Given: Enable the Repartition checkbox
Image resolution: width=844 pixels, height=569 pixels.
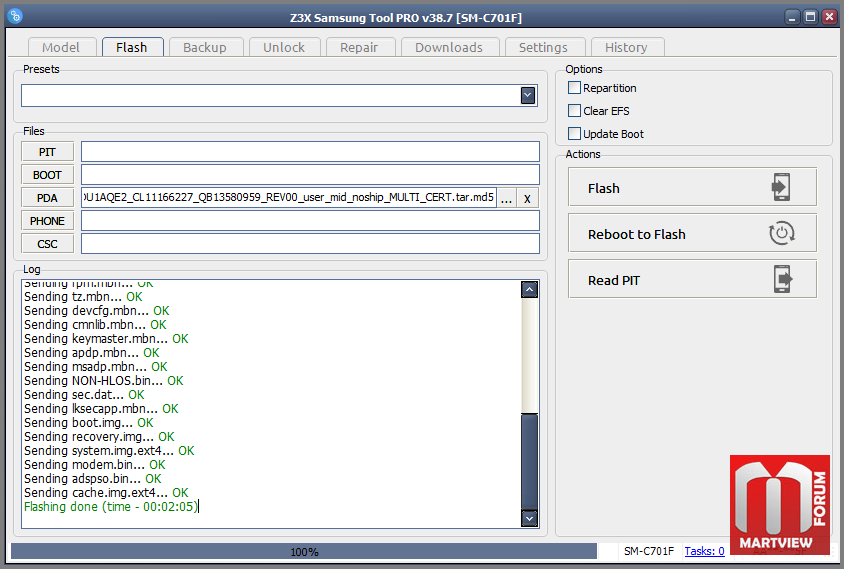Looking at the screenshot, I should tap(574, 88).
